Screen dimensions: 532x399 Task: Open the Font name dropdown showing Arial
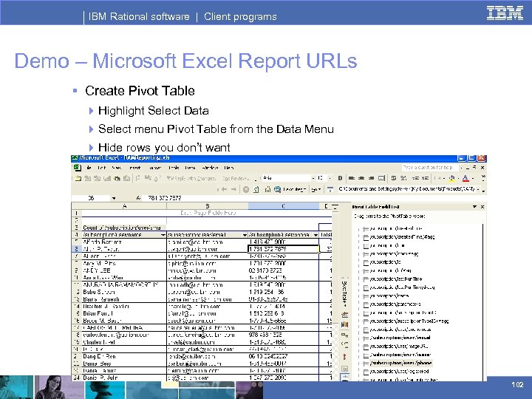(x=313, y=178)
